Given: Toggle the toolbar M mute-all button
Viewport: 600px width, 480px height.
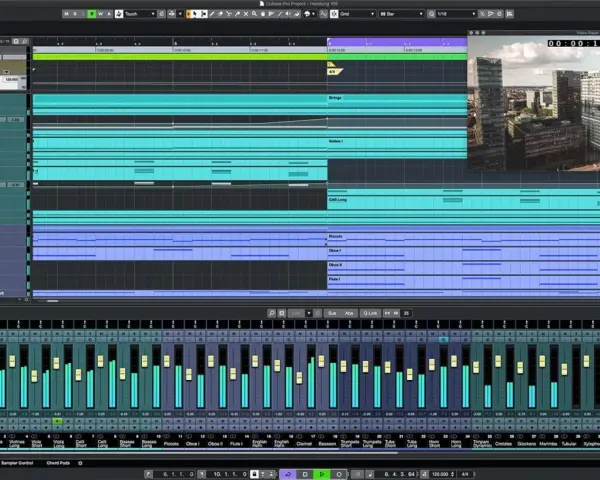Looking at the screenshot, I should (66, 14).
